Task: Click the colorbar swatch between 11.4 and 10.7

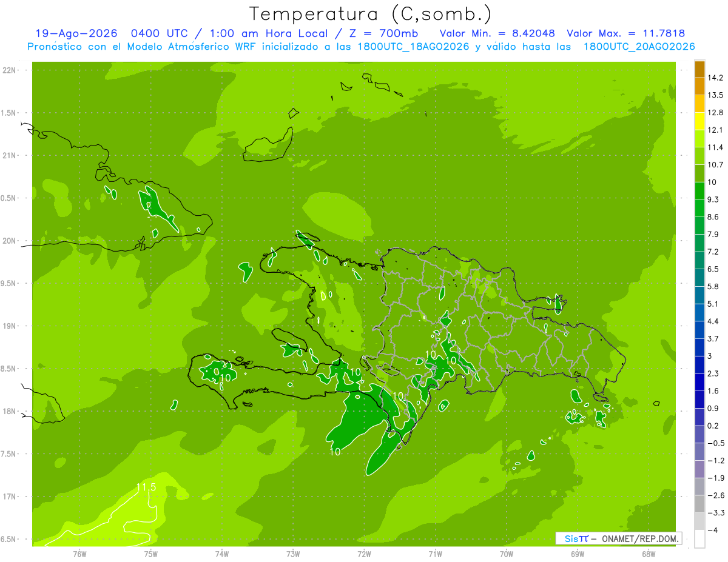Action: pos(699,156)
